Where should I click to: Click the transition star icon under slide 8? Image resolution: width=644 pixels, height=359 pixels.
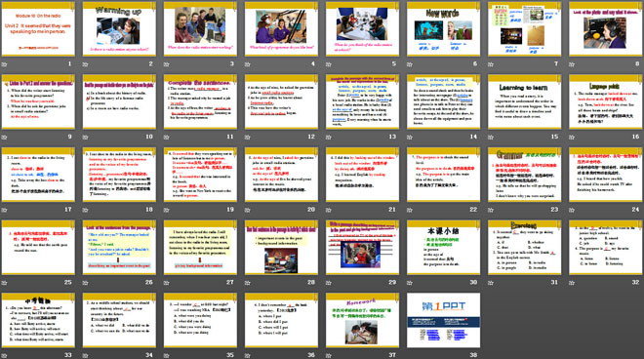pos(572,64)
